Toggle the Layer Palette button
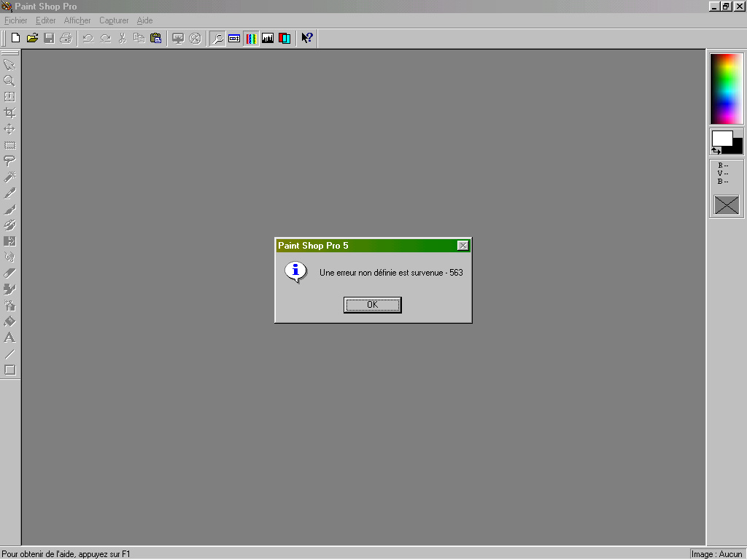This screenshot has width=747, height=560. click(x=285, y=38)
